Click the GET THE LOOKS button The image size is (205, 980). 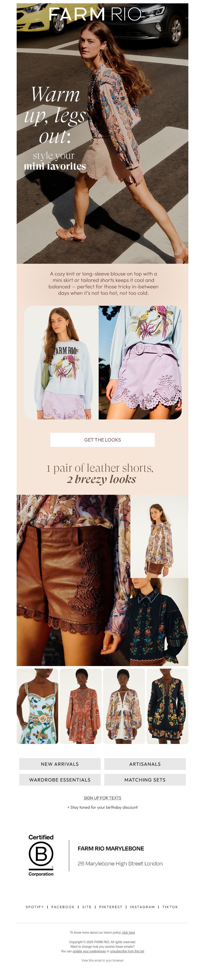pyautogui.click(x=102, y=440)
